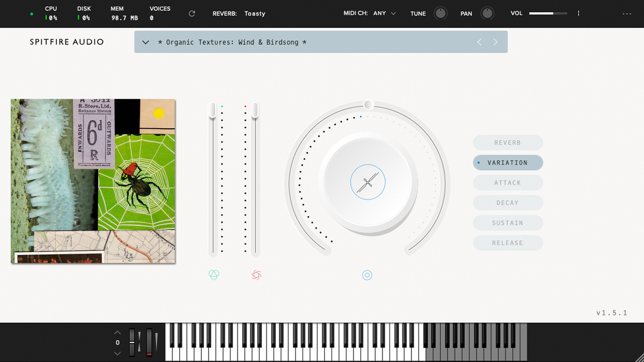Switch to REVERB control mode
This screenshot has height=362, width=644.
508,143
